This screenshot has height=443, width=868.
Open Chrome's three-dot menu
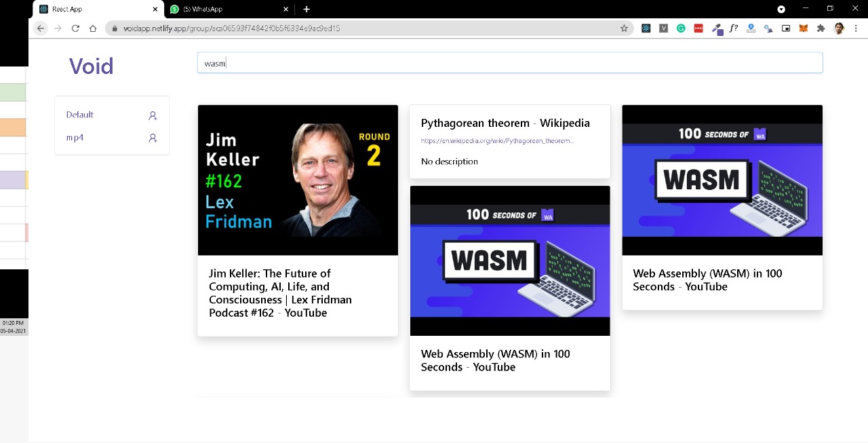click(x=856, y=28)
